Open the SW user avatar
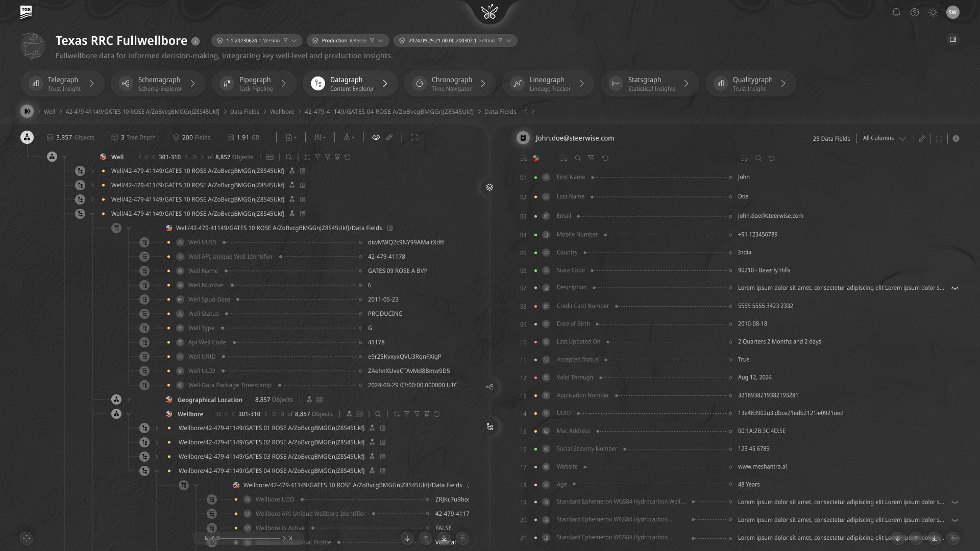980x551 pixels. pyautogui.click(x=952, y=12)
